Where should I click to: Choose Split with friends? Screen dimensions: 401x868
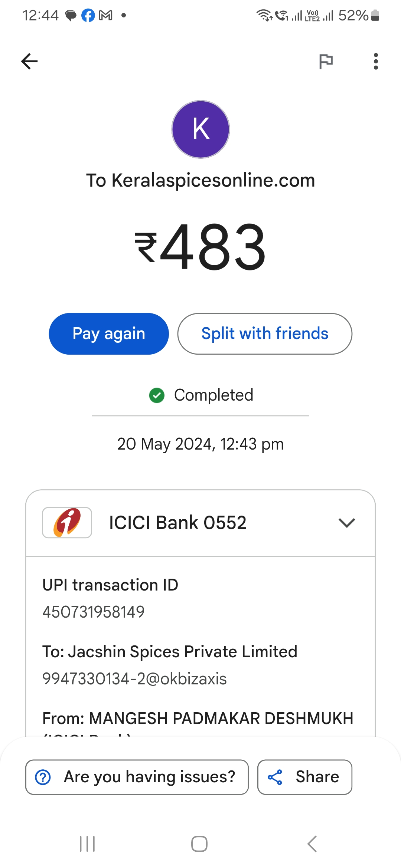(265, 333)
